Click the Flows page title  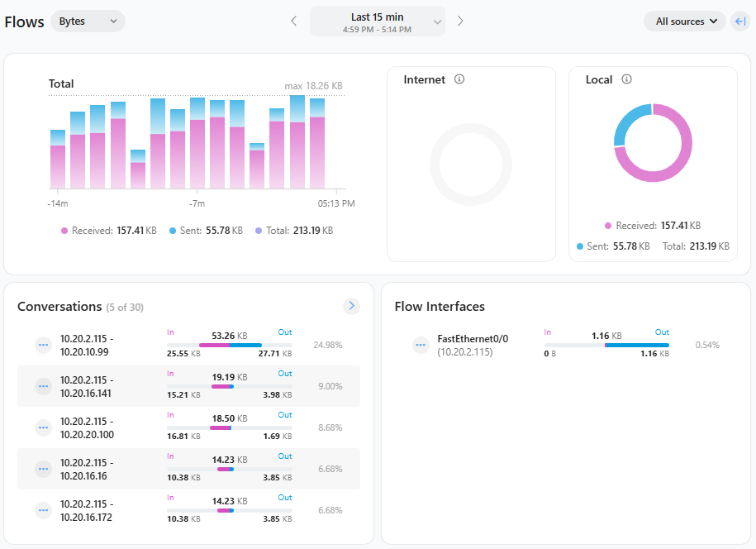pos(24,22)
